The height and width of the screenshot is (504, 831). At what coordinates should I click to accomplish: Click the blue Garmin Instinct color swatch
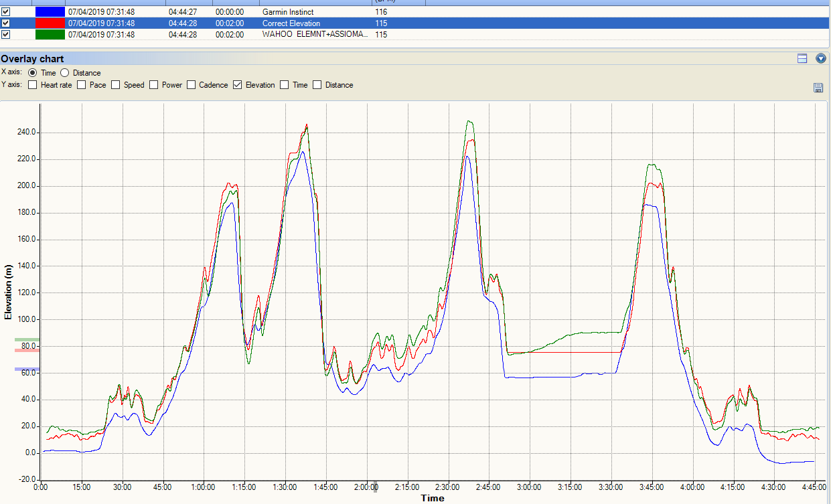point(50,12)
